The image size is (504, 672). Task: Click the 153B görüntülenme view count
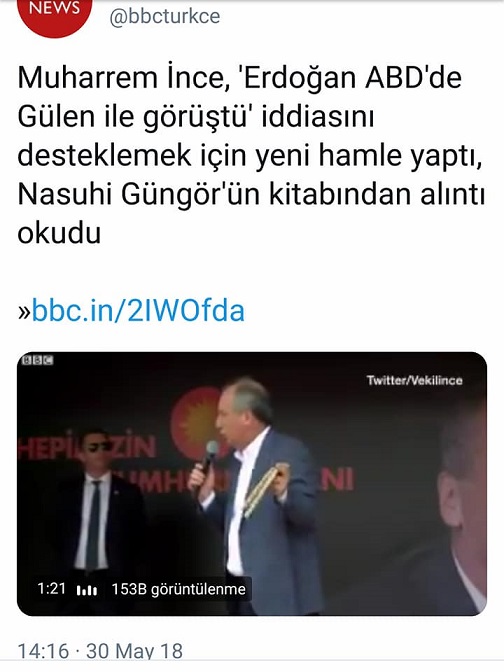178,589
